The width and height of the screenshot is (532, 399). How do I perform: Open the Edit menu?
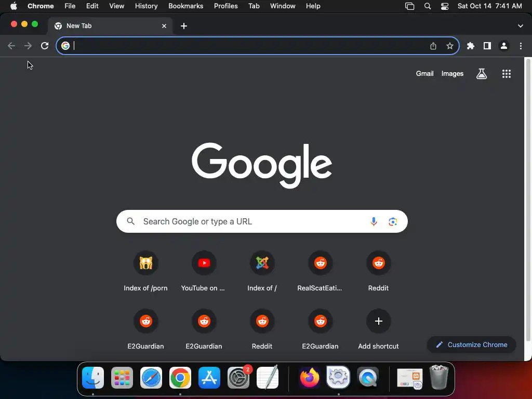click(92, 6)
